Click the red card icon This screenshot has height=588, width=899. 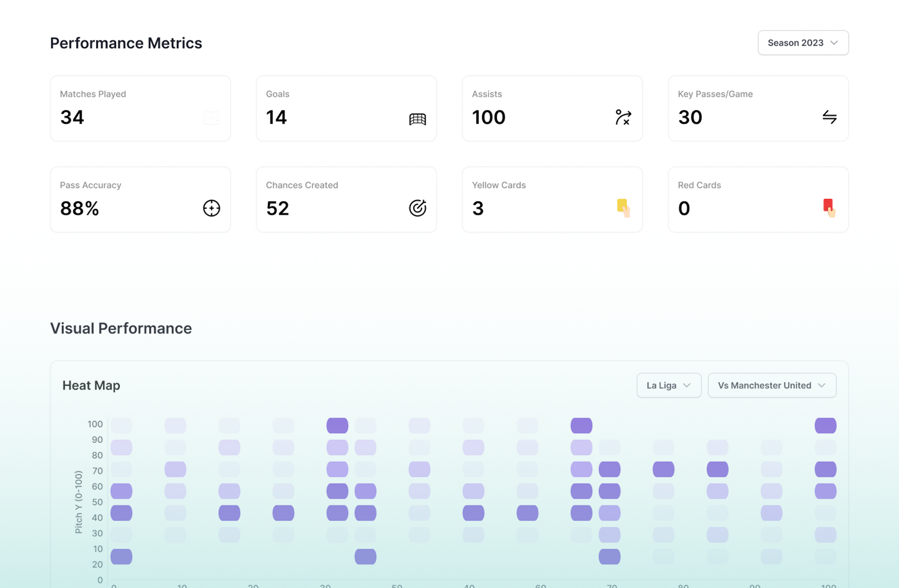click(x=829, y=208)
